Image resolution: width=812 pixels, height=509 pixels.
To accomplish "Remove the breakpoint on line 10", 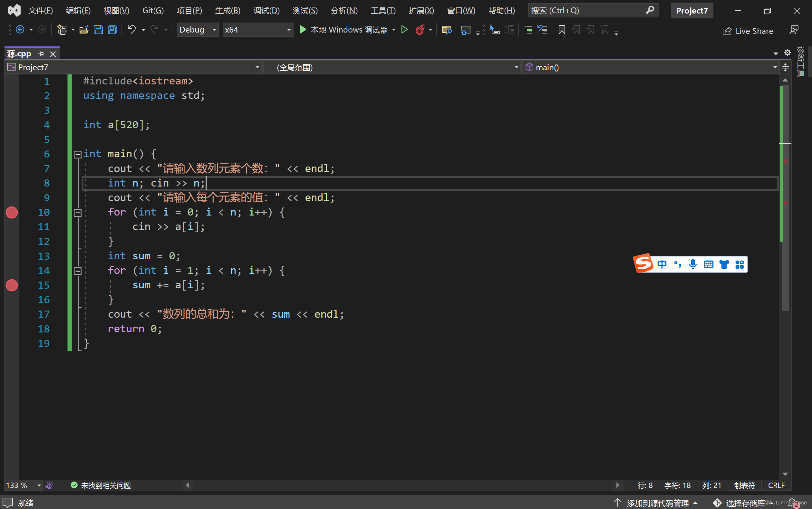I will click(x=12, y=212).
